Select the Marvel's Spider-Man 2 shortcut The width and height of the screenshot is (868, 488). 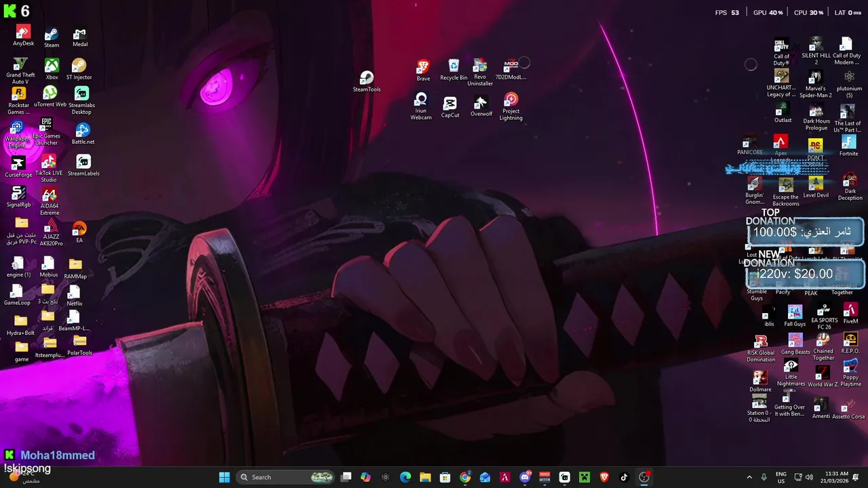816,85
